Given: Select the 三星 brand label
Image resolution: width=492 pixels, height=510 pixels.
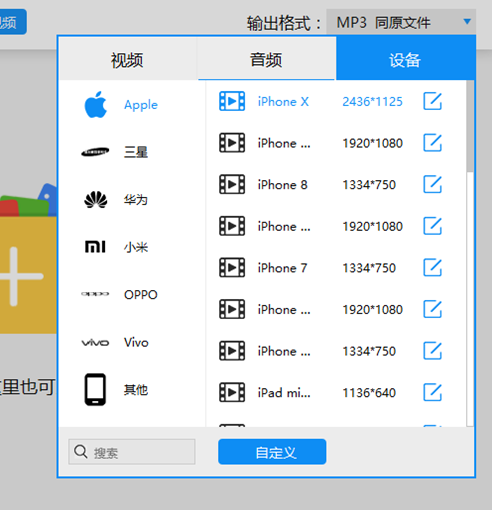Looking at the screenshot, I should pyautogui.click(x=136, y=152).
